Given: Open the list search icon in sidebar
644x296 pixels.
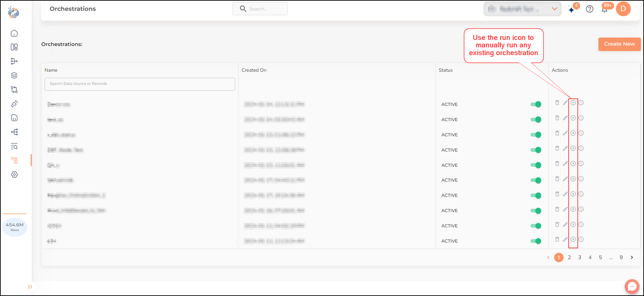Looking at the screenshot, I should tap(14, 146).
